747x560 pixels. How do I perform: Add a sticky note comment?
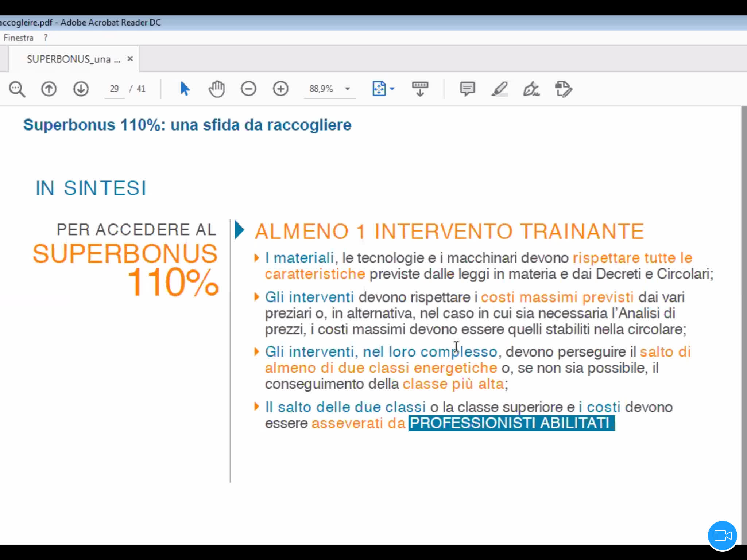coord(467,89)
